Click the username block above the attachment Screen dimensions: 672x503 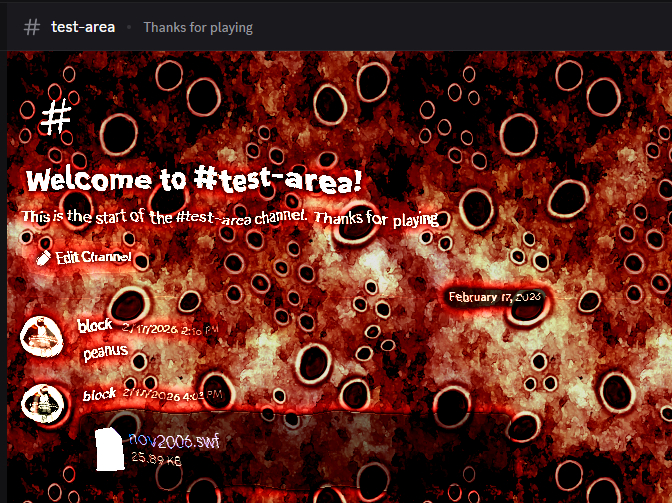tap(99, 394)
